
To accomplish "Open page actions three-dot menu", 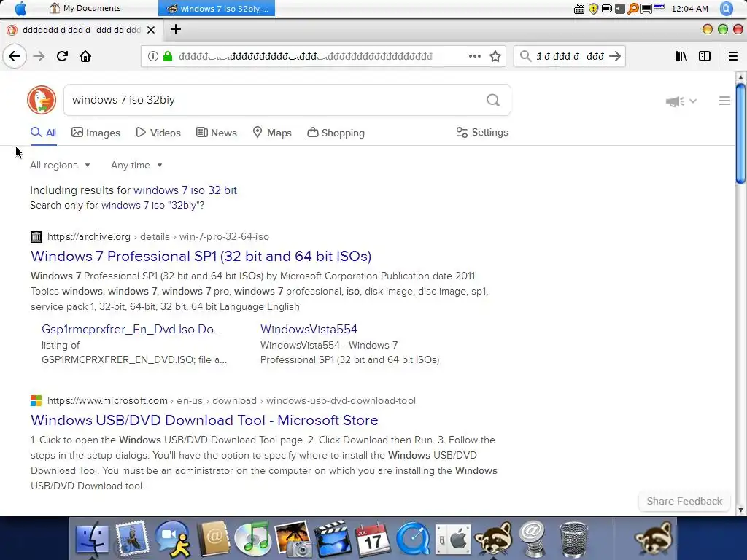I will click(474, 56).
